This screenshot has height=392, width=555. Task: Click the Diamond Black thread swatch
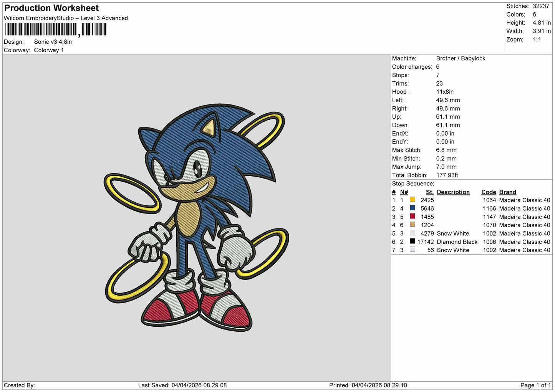coord(412,241)
